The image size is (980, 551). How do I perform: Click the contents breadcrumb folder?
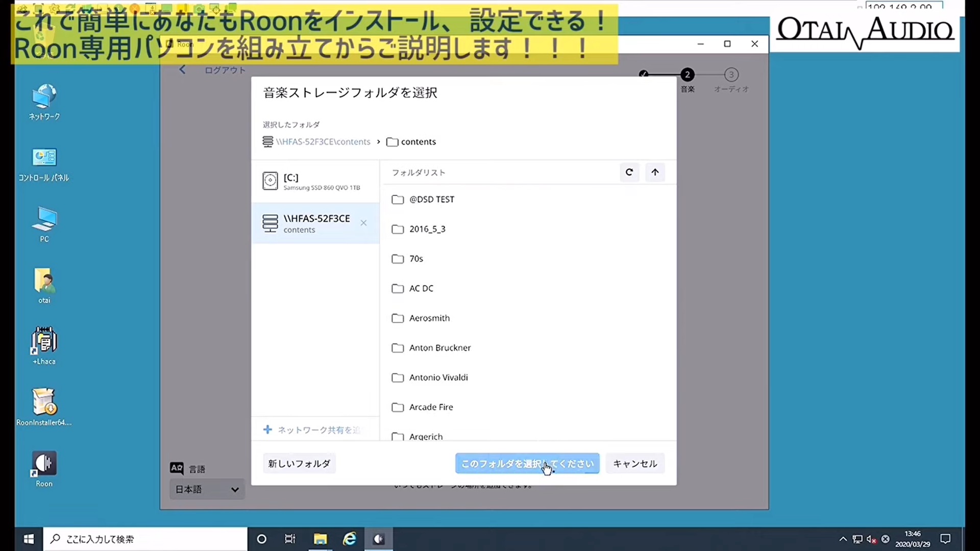(x=411, y=142)
